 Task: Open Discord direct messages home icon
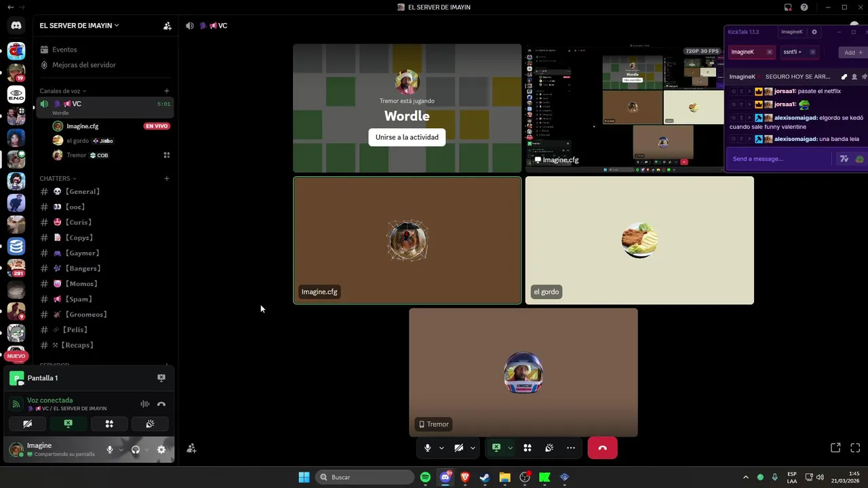point(16,26)
